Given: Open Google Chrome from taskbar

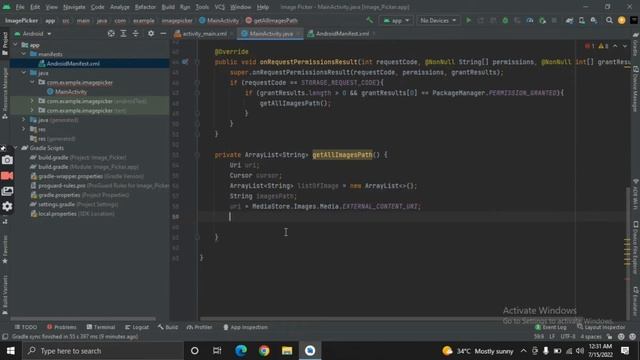Looking at the screenshot, I should [x=264, y=351].
